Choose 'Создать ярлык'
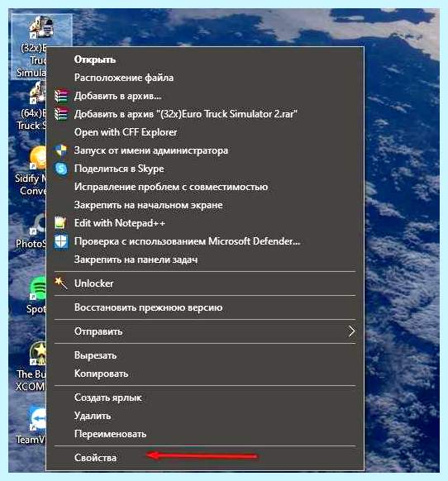Image resolution: width=448 pixels, height=481 pixels. pos(108,398)
